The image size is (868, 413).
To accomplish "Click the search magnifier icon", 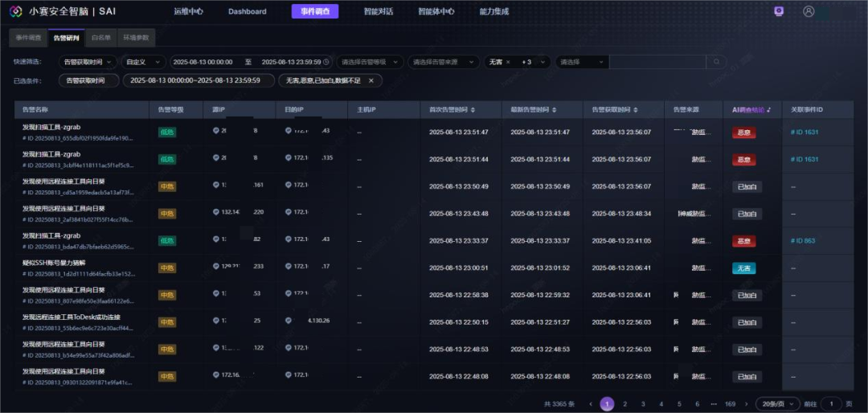I will pyautogui.click(x=717, y=62).
